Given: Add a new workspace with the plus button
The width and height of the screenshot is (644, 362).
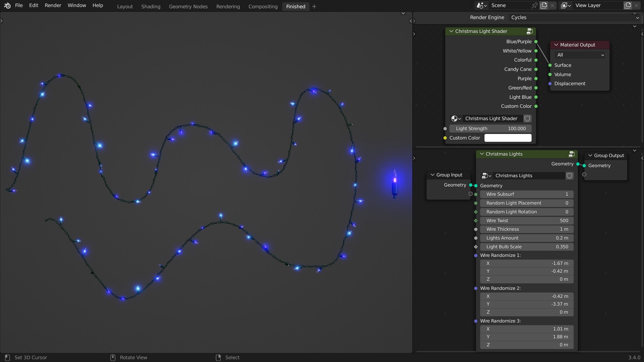Looking at the screenshot, I should tap(314, 6).
